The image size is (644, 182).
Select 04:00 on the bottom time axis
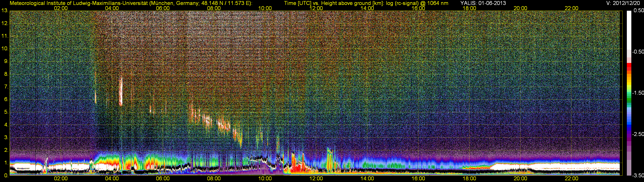(x=112, y=179)
